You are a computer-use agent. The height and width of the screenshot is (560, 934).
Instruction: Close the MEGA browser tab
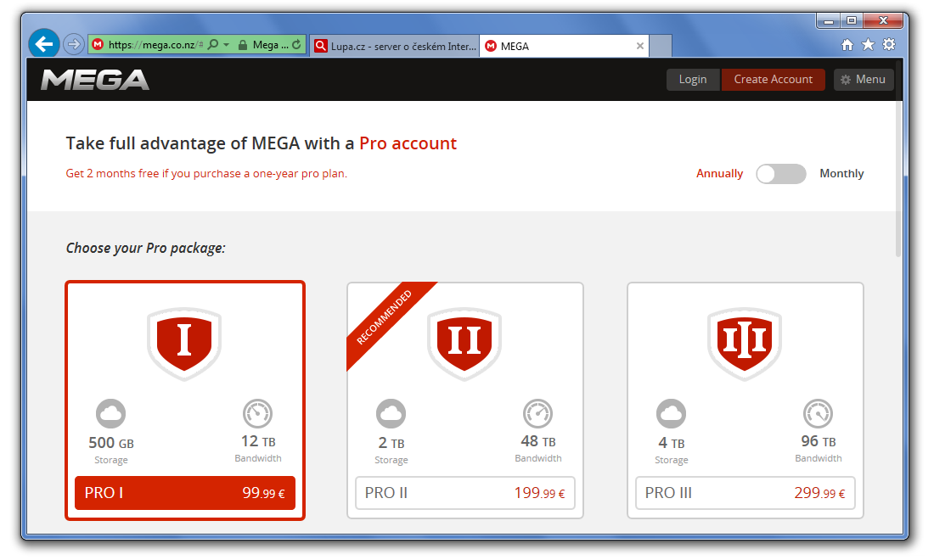[639, 46]
